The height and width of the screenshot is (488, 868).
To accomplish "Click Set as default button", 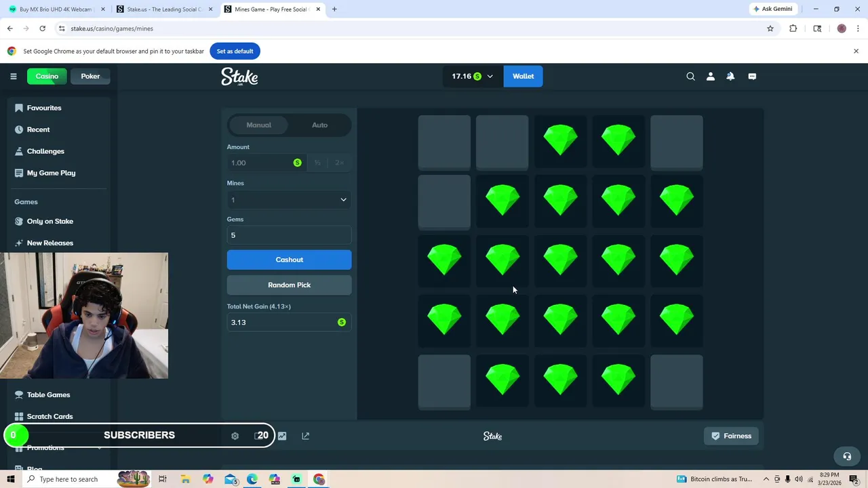I will [x=235, y=51].
